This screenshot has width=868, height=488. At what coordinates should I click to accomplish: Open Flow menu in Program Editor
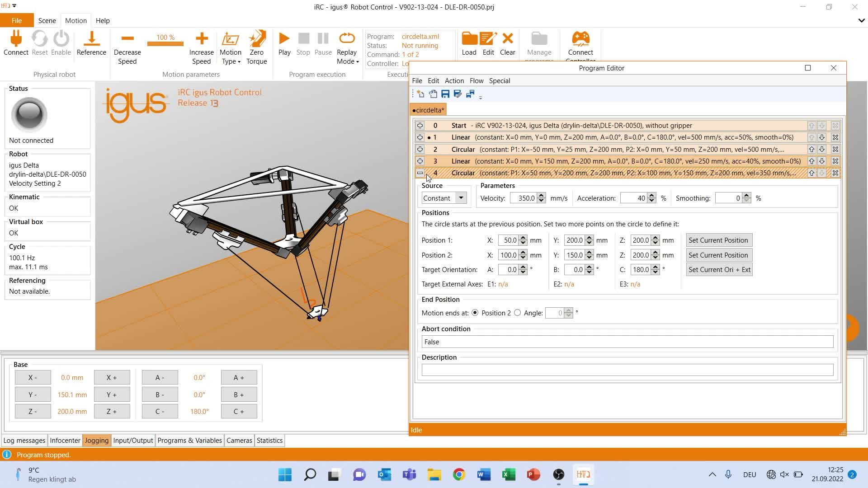pyautogui.click(x=476, y=81)
